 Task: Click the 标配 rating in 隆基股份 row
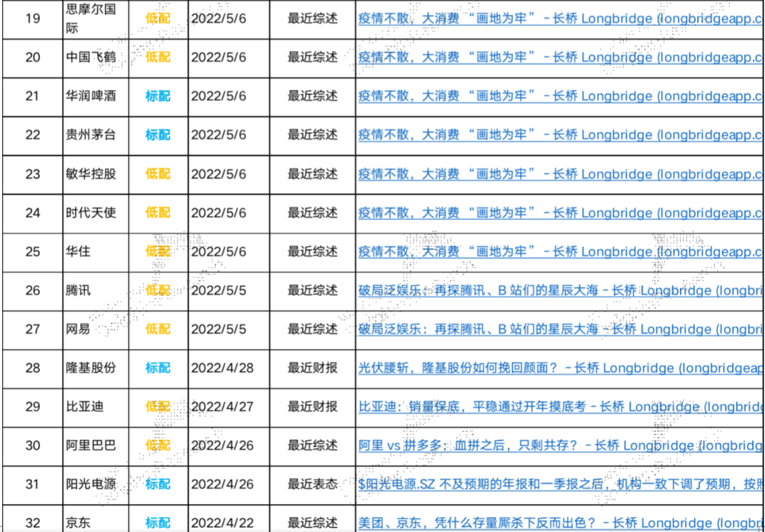(x=158, y=368)
